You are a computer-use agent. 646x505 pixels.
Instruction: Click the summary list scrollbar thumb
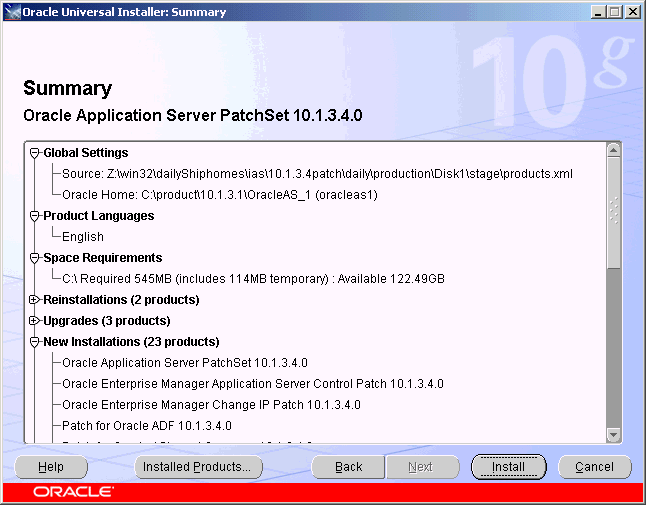point(613,213)
